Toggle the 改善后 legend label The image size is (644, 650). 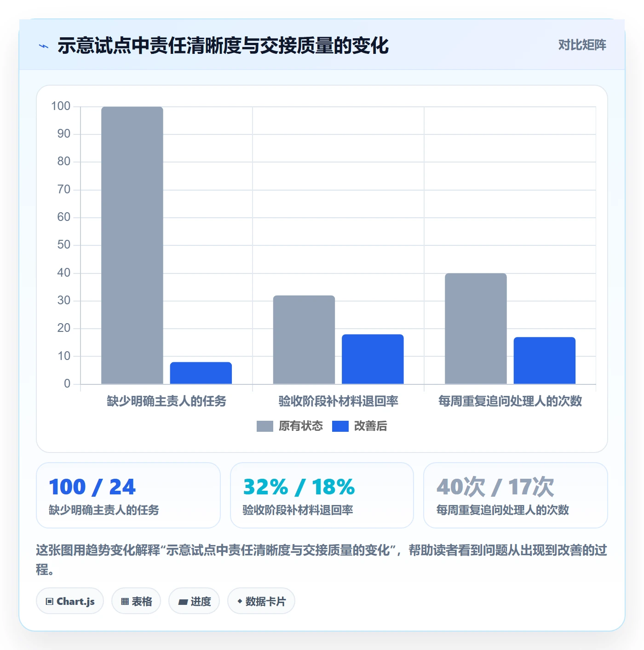pyautogui.click(x=371, y=426)
